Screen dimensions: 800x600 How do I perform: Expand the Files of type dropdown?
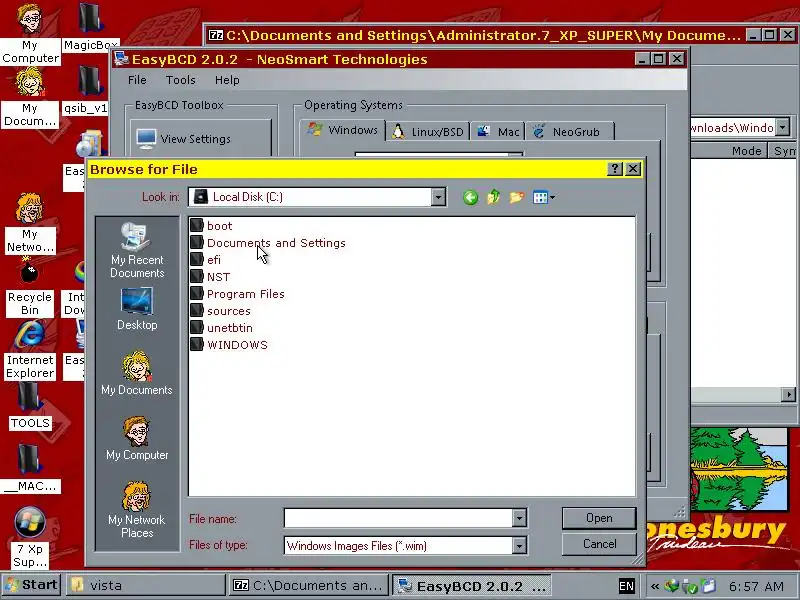tap(519, 545)
